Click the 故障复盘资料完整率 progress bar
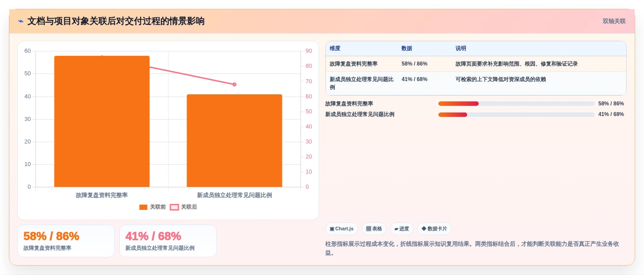 point(516,104)
